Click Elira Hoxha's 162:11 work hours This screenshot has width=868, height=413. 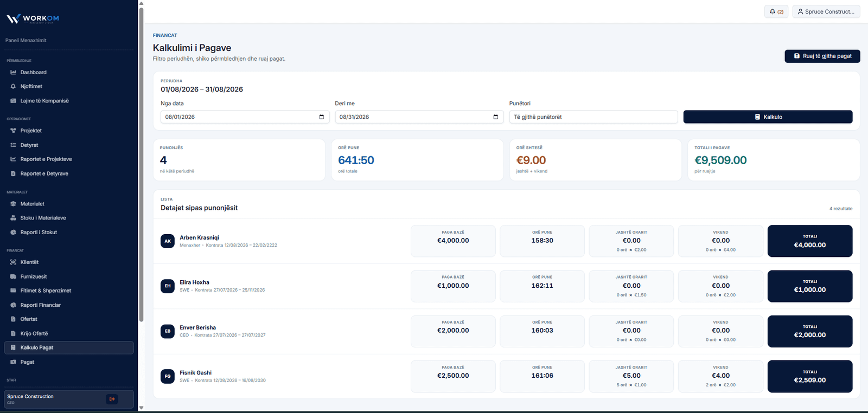coord(542,286)
